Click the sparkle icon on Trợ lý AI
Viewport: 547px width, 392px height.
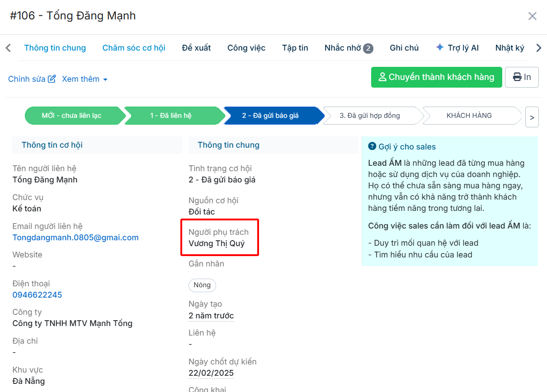pyautogui.click(x=439, y=47)
